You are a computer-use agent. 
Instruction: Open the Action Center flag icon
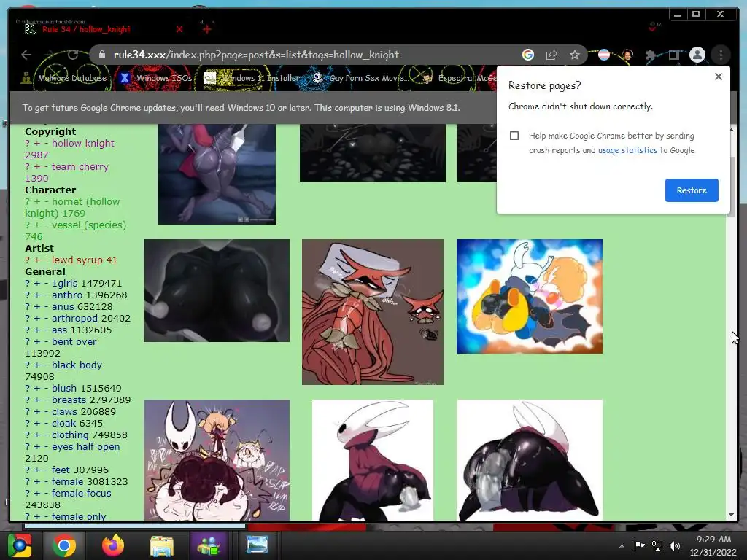tap(639, 545)
